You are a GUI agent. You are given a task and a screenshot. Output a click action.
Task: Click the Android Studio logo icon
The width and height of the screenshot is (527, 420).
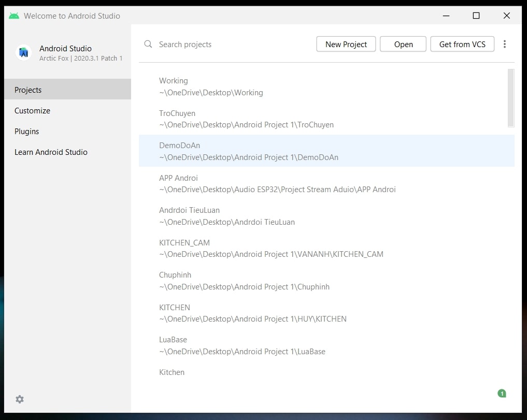[23, 52]
